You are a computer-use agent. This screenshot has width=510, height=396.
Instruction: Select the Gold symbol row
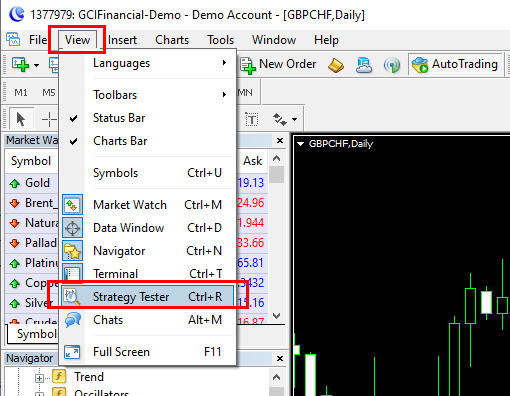(x=32, y=183)
